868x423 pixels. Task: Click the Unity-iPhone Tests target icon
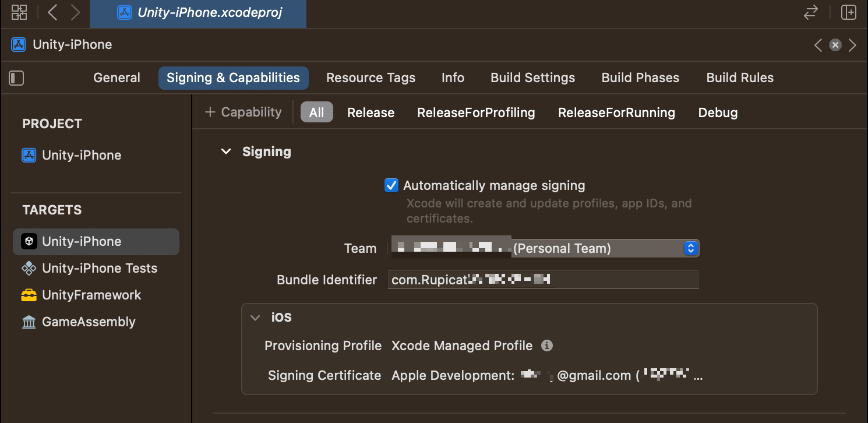pos(29,269)
